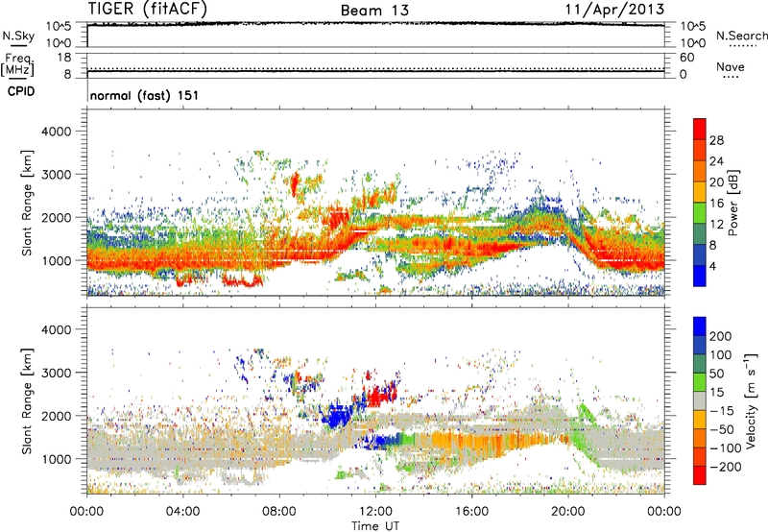This screenshot has width=768, height=532.
Task: Click the 200 tick on Velocity colorbar
Action: pos(721,336)
